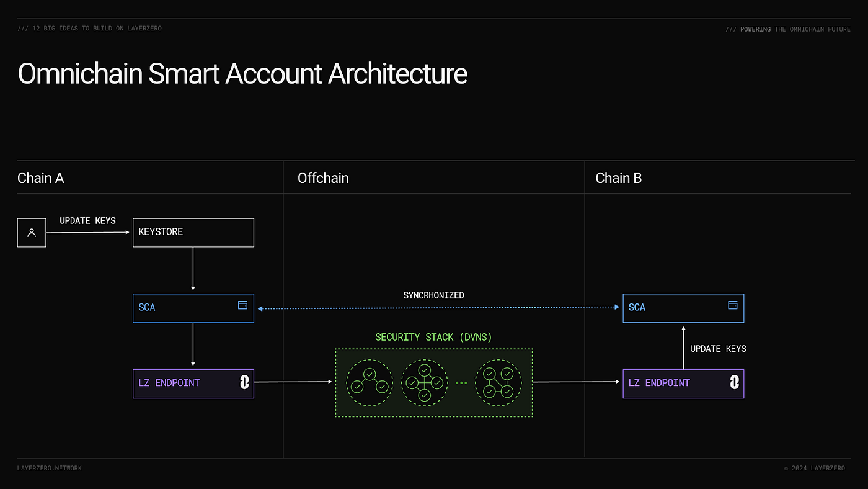
Task: Select the LayerZero logo on Chain A LZ ENDPOINT
Action: [x=243, y=383]
